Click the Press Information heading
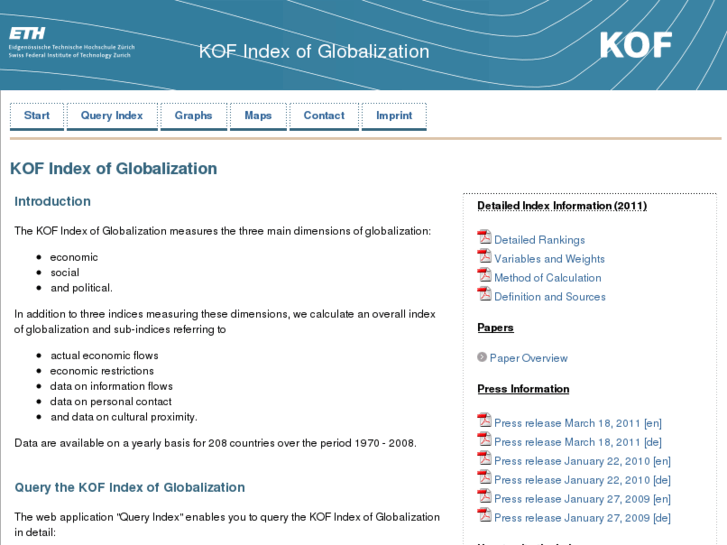Image resolution: width=727 pixels, height=545 pixels. pos(523,389)
